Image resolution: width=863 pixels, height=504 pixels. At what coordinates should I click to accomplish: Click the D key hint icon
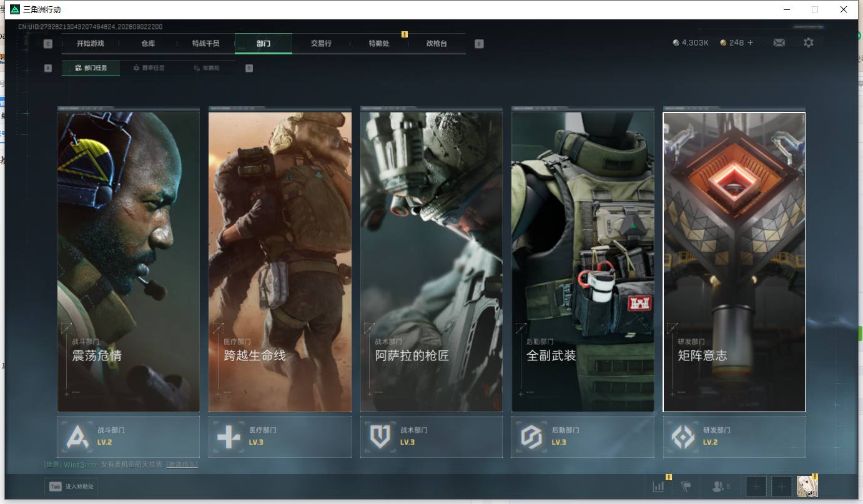coord(249,68)
